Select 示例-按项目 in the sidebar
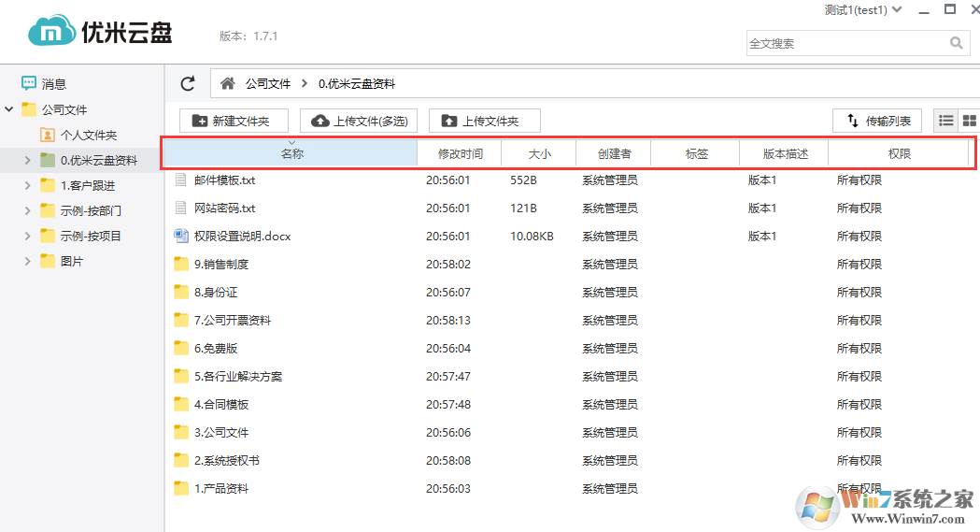 pos(91,236)
